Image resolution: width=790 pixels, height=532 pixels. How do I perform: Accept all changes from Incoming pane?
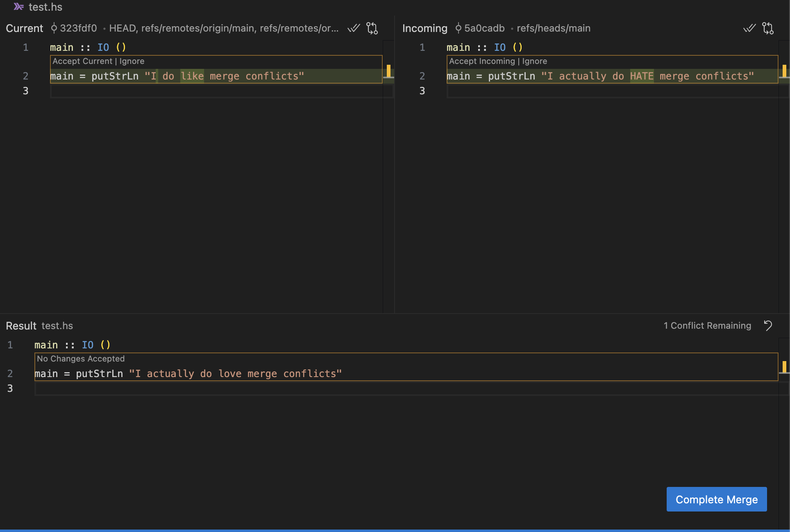[x=749, y=28]
